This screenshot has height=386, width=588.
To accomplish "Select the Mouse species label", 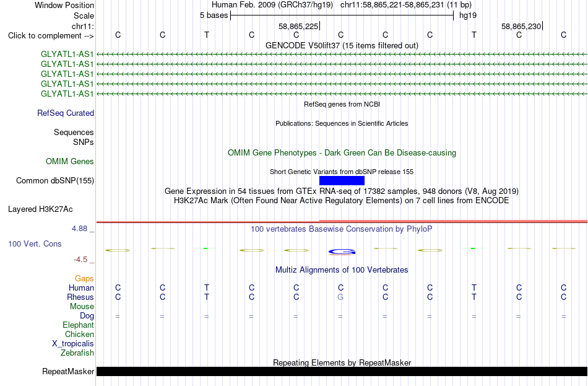I will pos(82,307).
